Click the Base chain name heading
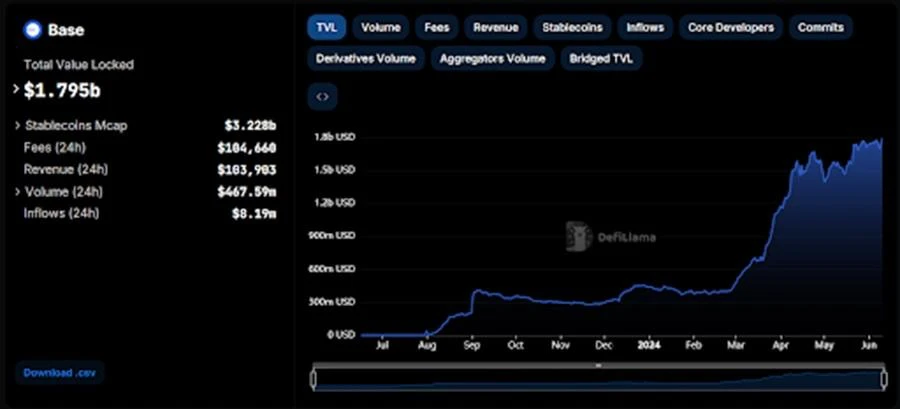Viewport: 900px width, 409px height. click(x=66, y=30)
